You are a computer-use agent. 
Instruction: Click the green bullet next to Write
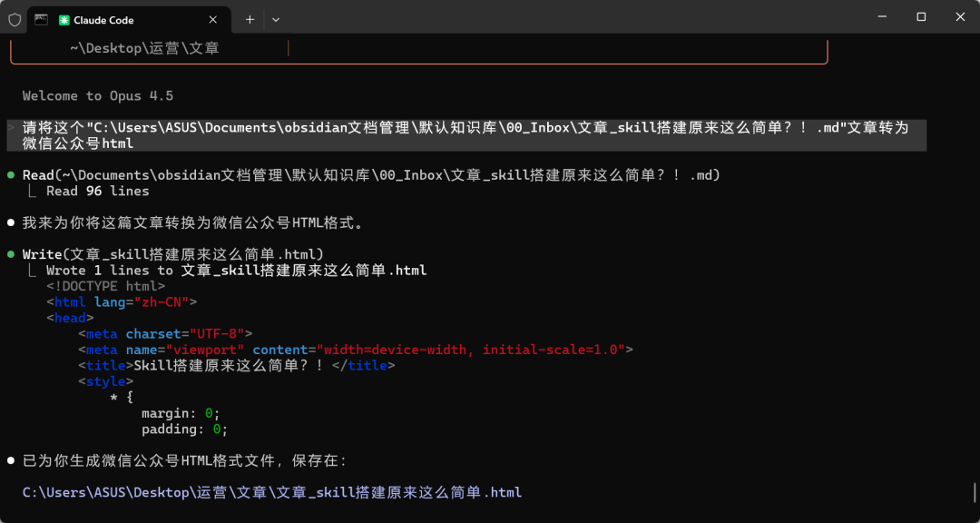click(x=11, y=254)
